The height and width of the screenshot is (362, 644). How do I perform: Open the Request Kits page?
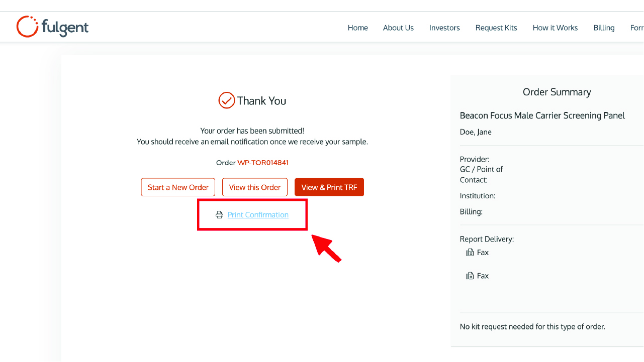pos(496,28)
